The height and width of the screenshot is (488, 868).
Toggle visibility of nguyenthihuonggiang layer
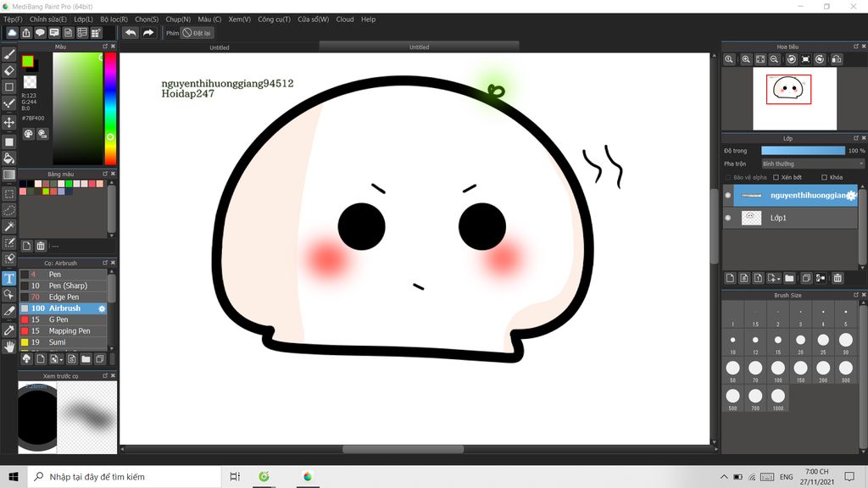728,196
